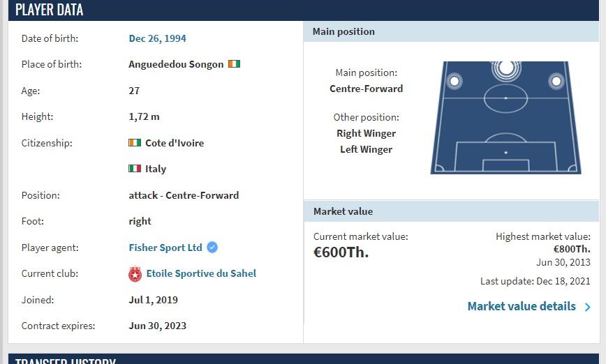This screenshot has height=364, width=606.
Task: Click the Italy citizenship flag icon
Action: (135, 168)
